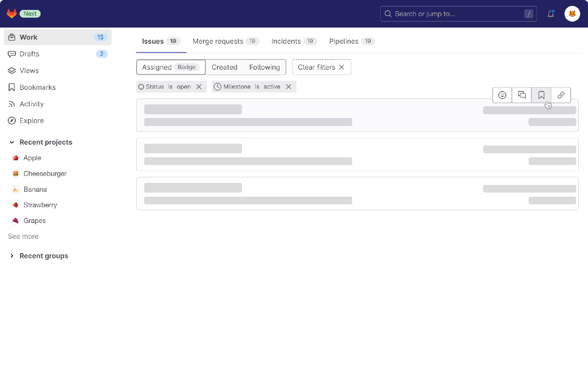
Task: Remove the Milestone is active filter
Action: coord(288,87)
